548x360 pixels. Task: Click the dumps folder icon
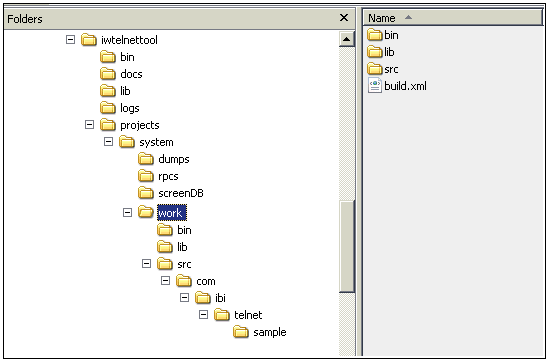(146, 159)
